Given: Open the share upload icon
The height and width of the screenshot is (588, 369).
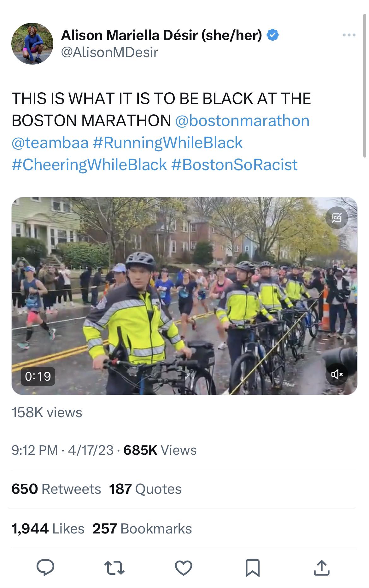Looking at the screenshot, I should click(x=321, y=568).
